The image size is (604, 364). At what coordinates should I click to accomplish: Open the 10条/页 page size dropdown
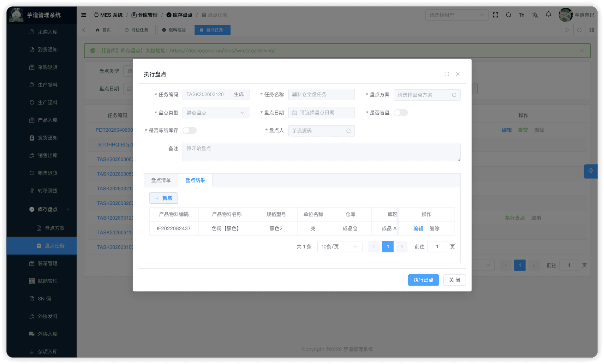point(339,246)
